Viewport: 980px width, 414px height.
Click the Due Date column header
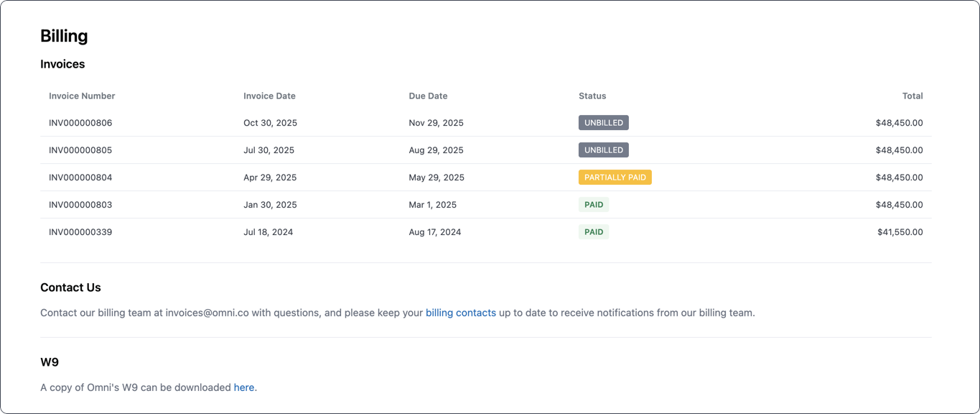tap(428, 96)
